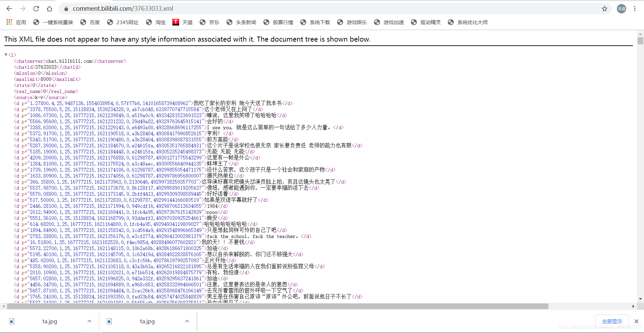This screenshot has width=644, height=333.
Task: Open the 游戏娱乐 bookmark
Action: (x=352, y=22)
